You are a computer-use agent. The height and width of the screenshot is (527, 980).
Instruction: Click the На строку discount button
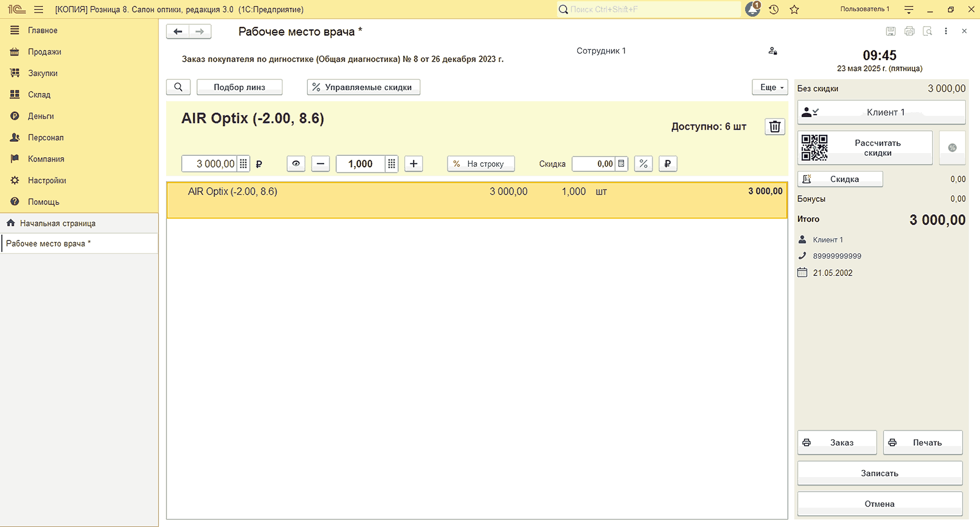481,164
